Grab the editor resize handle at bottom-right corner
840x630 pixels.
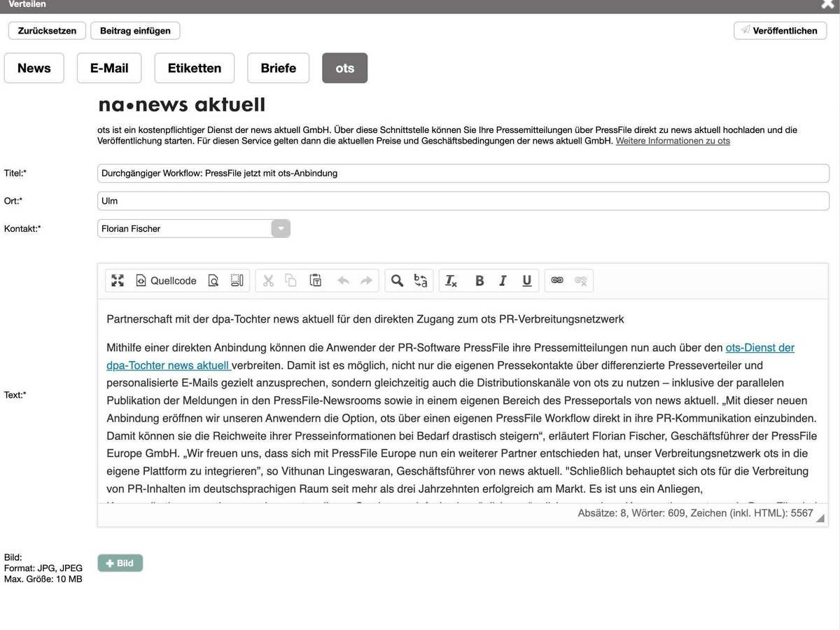coord(821,519)
